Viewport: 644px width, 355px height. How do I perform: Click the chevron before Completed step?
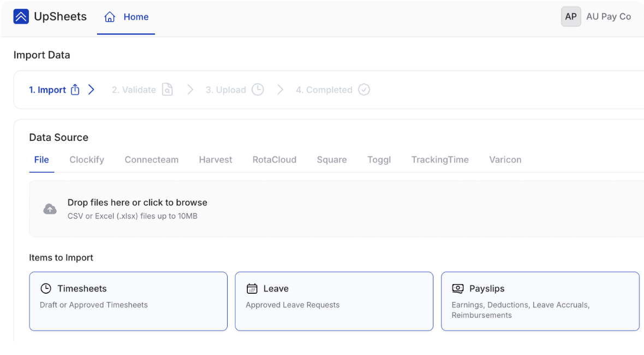pyautogui.click(x=281, y=90)
